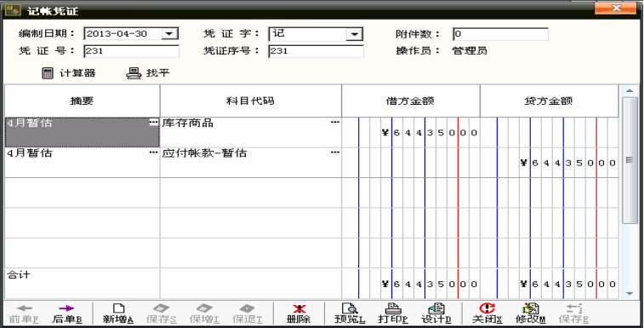Open the 计算器 calculator tool
Viewport: 644px width, 328px height.
69,73
